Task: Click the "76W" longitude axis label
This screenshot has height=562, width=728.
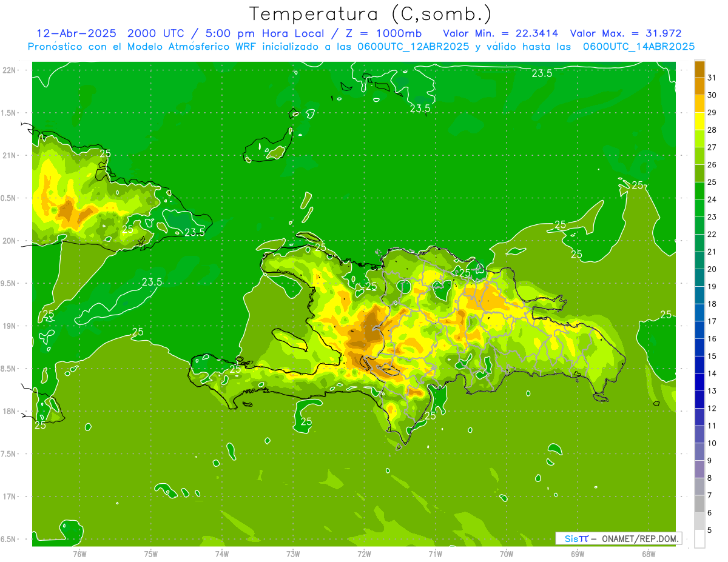Action: (x=79, y=554)
